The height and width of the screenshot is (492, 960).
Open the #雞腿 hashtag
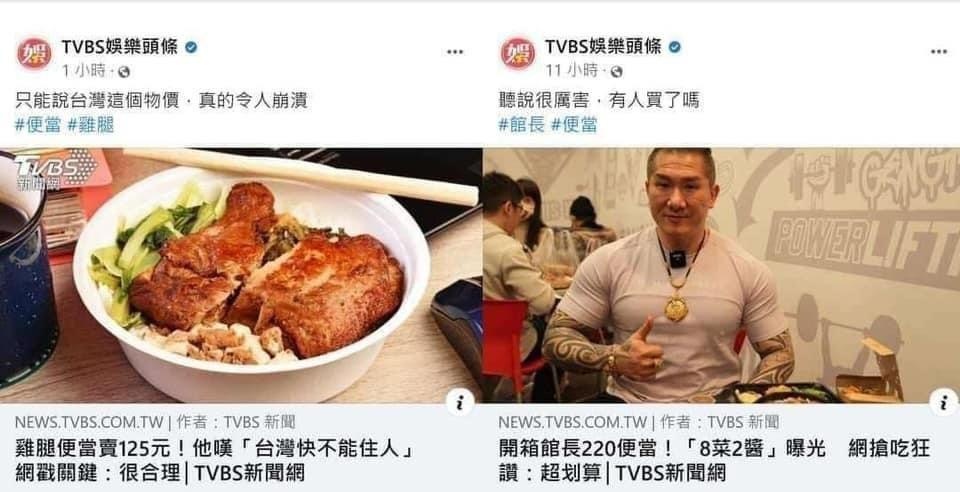click(x=91, y=125)
